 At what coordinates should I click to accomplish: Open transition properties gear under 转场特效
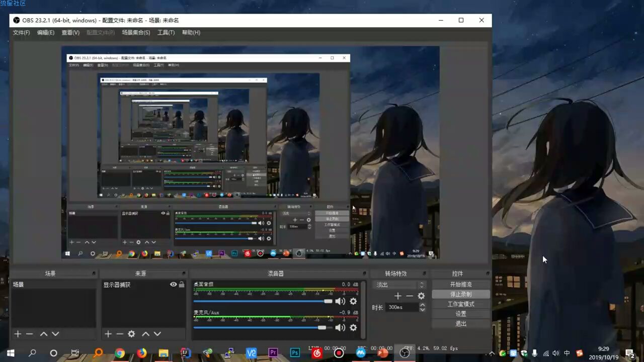(422, 296)
